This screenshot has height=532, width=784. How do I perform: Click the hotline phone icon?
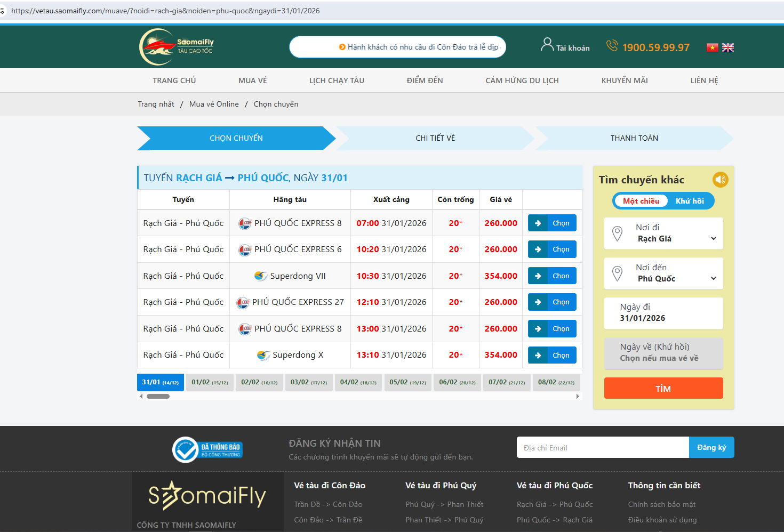[612, 46]
